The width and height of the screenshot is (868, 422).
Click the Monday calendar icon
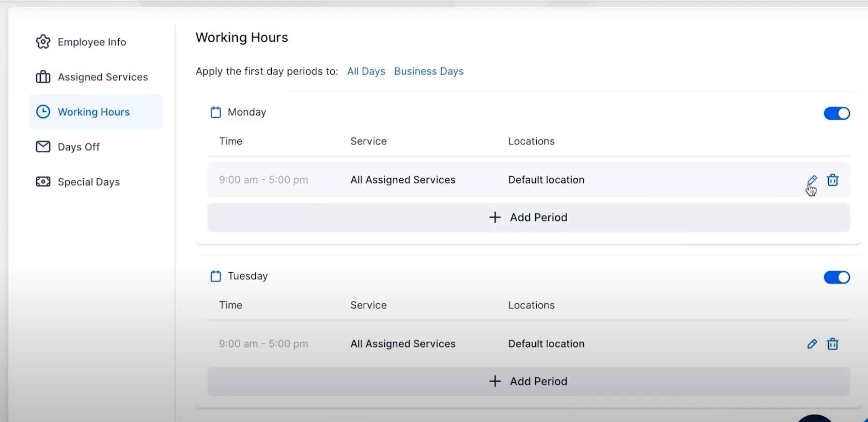point(216,112)
